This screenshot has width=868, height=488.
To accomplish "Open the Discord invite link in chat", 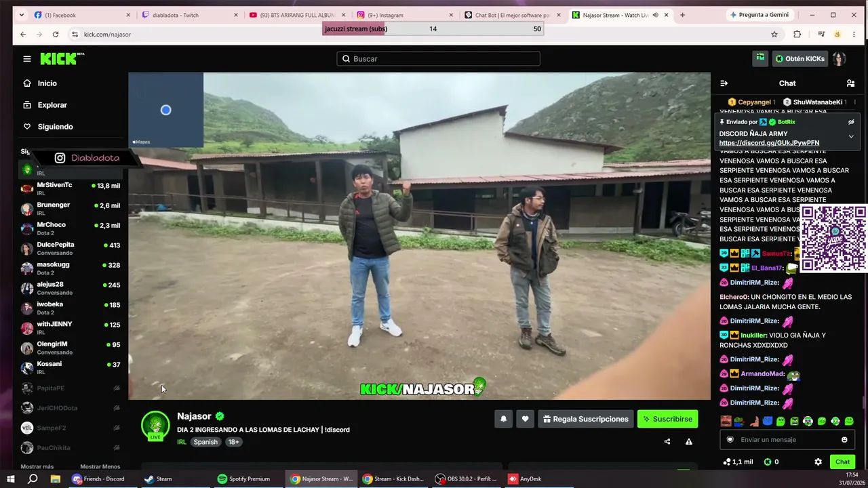I will tap(769, 143).
